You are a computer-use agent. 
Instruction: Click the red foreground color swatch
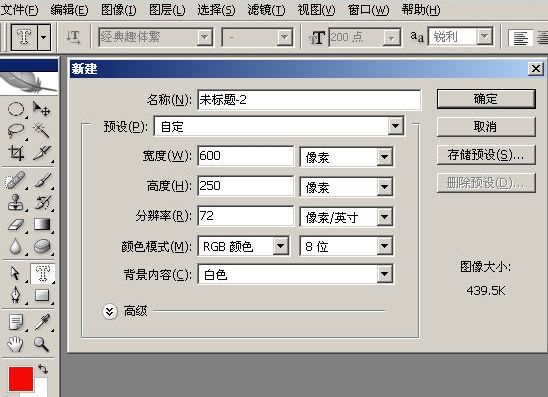[x=21, y=379]
